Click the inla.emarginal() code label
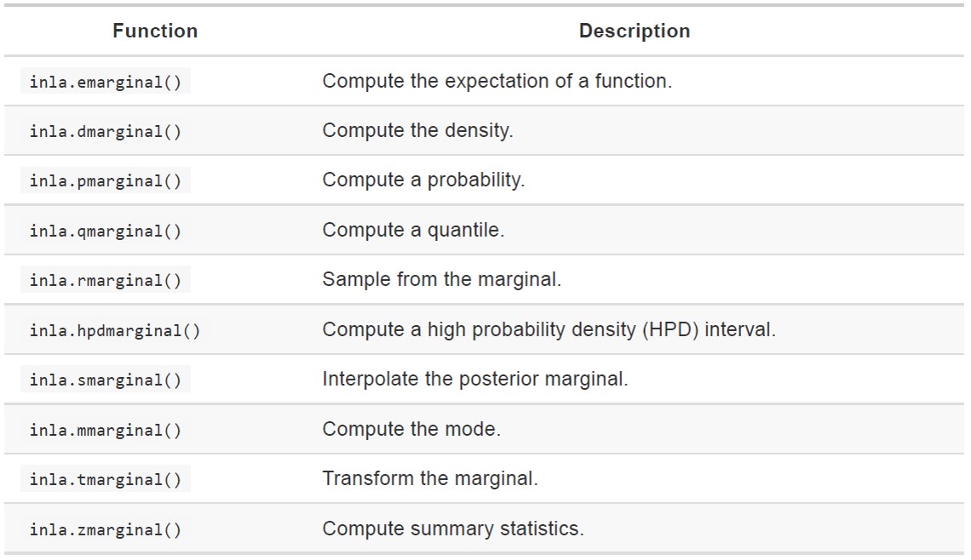Viewport: 971px width, 560px height. click(x=106, y=83)
